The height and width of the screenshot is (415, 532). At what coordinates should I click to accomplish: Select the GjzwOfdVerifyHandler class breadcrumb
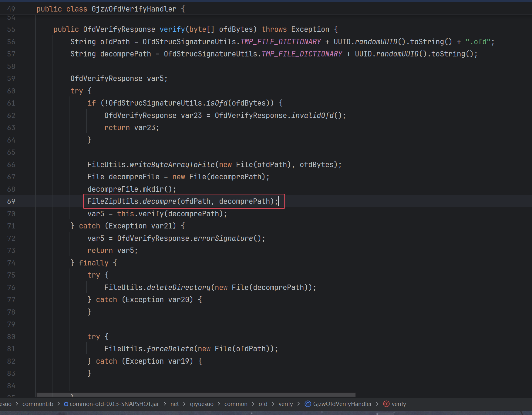coord(342,404)
